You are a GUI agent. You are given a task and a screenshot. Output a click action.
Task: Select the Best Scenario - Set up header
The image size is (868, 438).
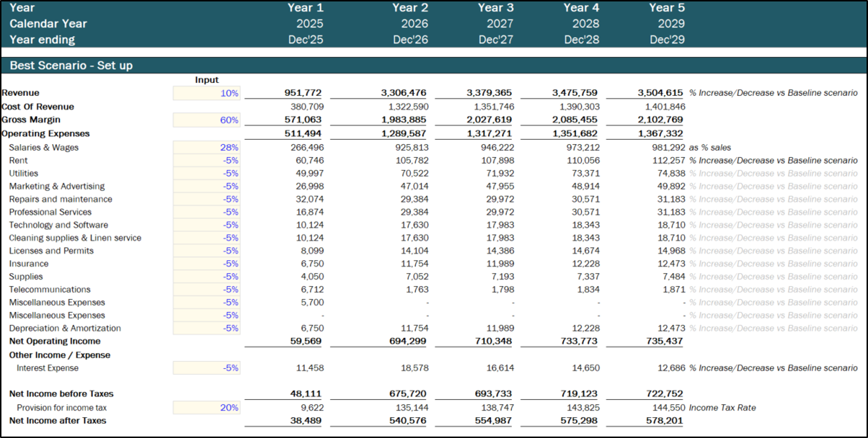[x=71, y=66]
